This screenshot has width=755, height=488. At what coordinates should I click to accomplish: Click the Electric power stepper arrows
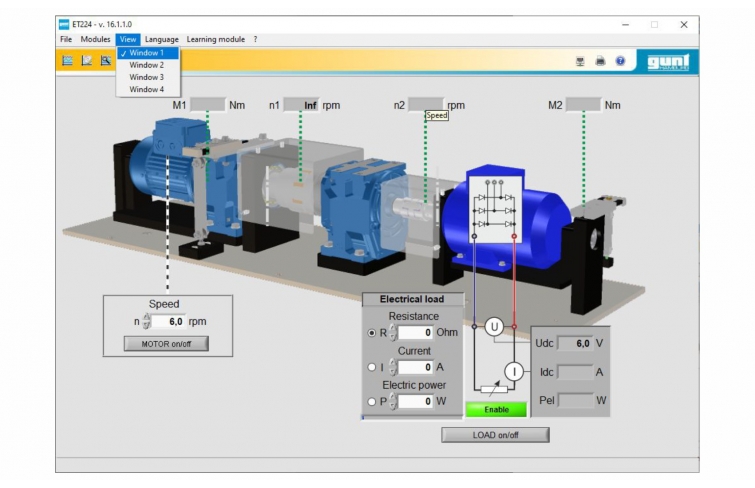click(393, 401)
